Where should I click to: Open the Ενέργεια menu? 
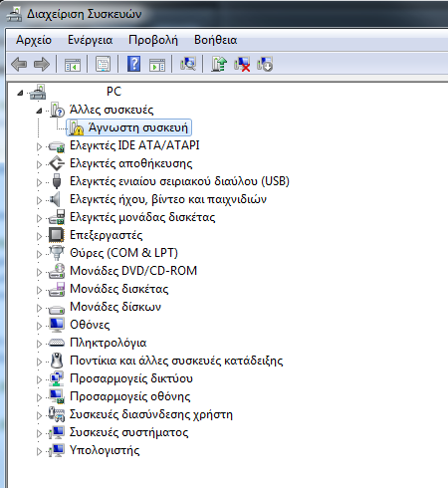pos(90,40)
